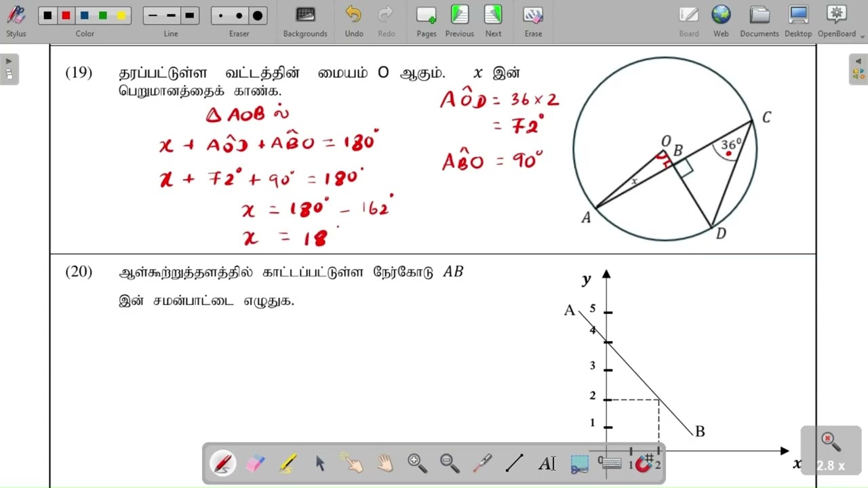
Task: Undo the last stroke
Action: click(354, 20)
